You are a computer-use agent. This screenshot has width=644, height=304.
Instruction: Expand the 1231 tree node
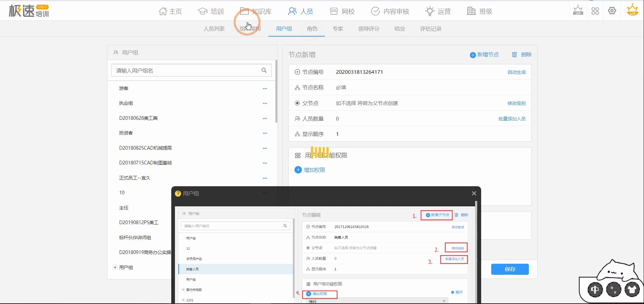(x=183, y=300)
